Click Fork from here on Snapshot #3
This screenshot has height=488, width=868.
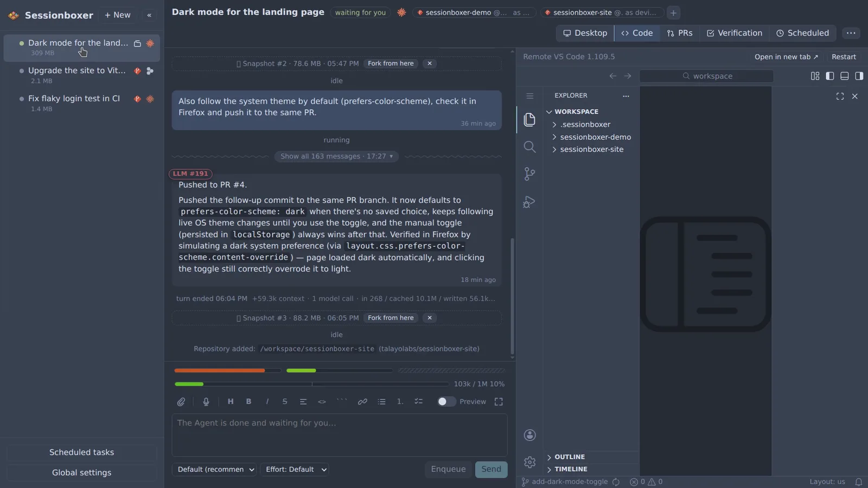coord(391,318)
